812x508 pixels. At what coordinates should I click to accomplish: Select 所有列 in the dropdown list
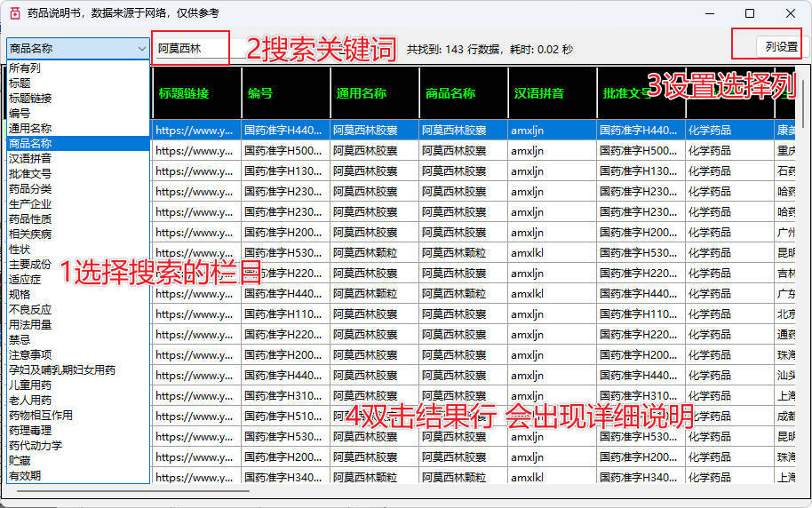pos(25,68)
